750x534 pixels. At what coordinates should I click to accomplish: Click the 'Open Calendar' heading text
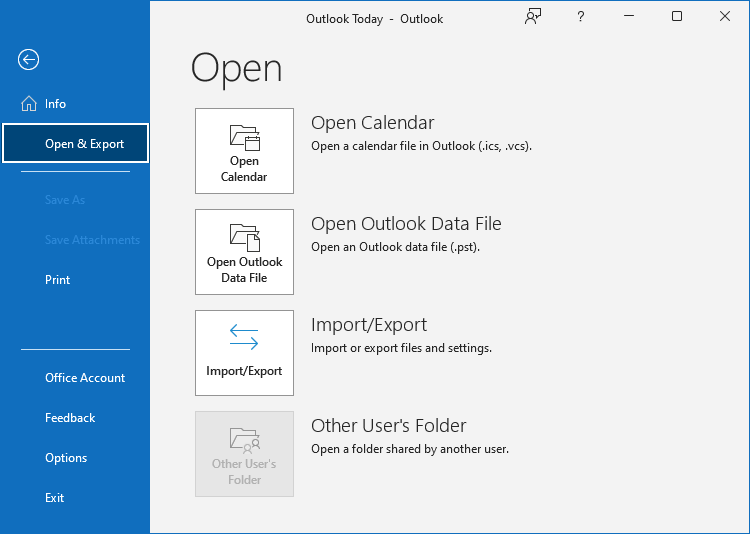(x=373, y=123)
